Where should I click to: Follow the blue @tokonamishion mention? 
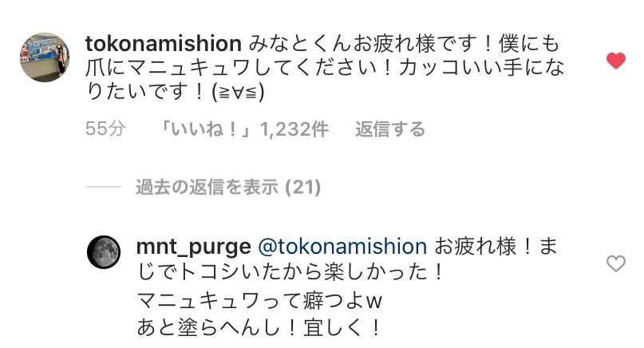342,246
